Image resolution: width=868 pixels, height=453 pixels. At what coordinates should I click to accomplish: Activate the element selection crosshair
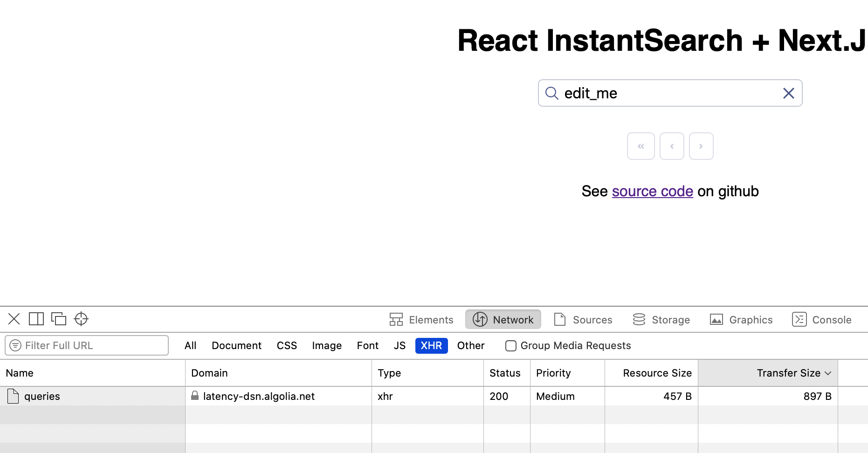81,319
